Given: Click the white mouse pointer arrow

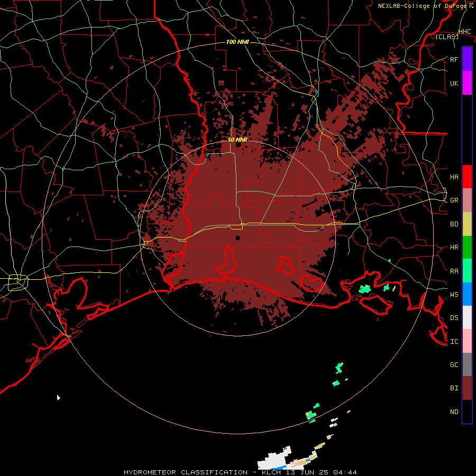Looking at the screenshot, I should (x=58, y=398).
